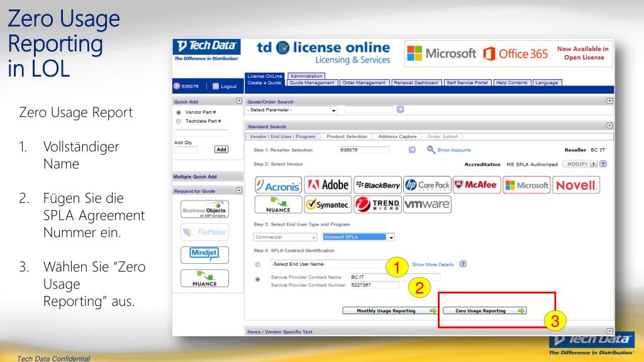Click the magnifier icon for Show Accounts
Screen dimensions: 644x362
click(x=430, y=150)
